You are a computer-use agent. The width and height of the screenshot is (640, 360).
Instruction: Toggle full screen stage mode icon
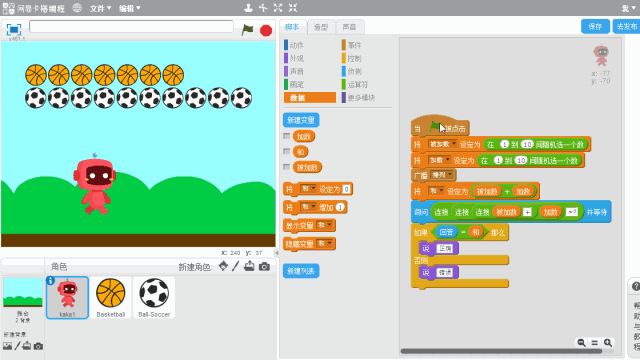point(14,30)
